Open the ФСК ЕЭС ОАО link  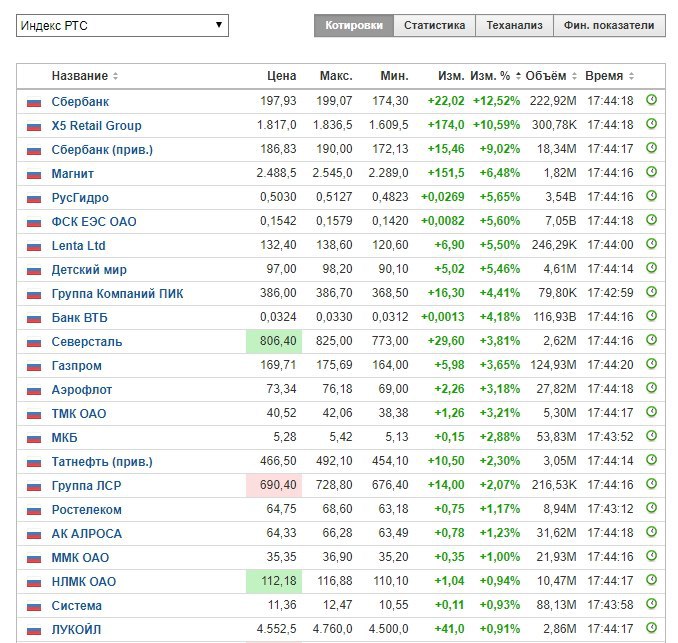[94, 222]
